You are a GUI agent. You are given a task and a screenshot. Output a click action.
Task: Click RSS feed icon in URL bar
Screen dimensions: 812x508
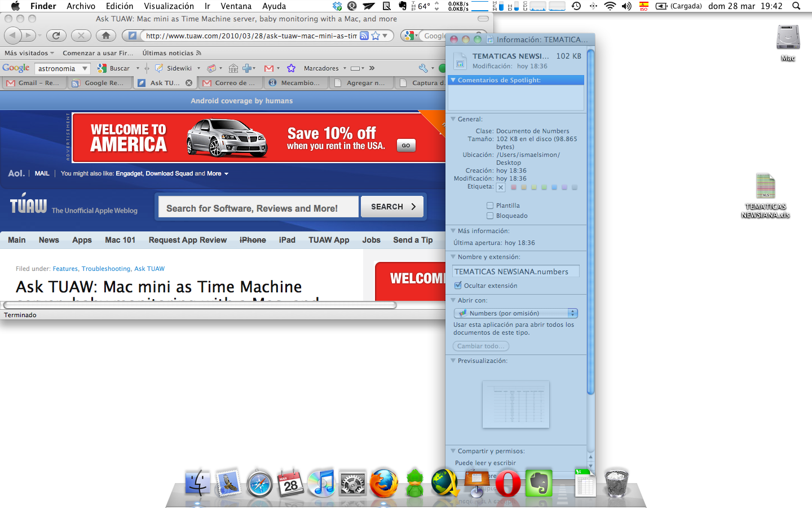pyautogui.click(x=364, y=36)
